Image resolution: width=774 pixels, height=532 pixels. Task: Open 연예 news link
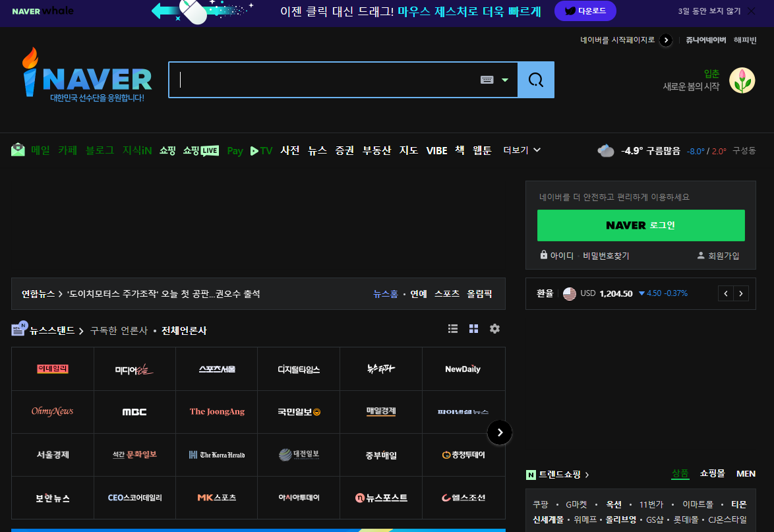coord(419,294)
